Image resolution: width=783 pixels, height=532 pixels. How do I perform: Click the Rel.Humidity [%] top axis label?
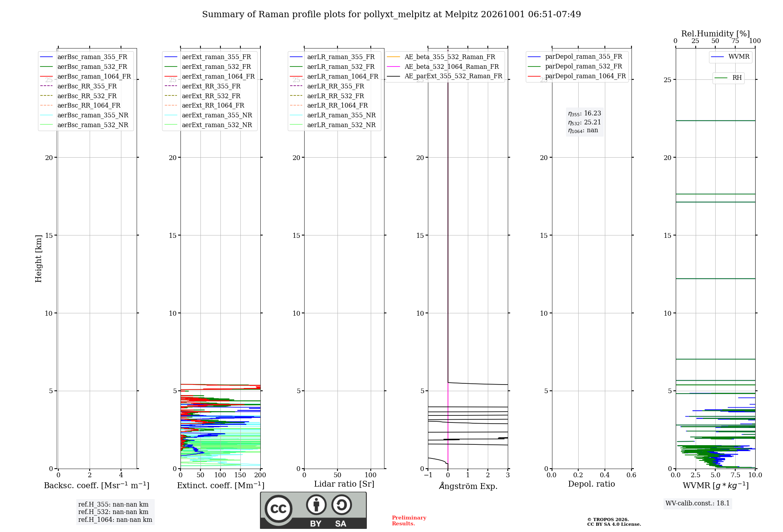716,34
